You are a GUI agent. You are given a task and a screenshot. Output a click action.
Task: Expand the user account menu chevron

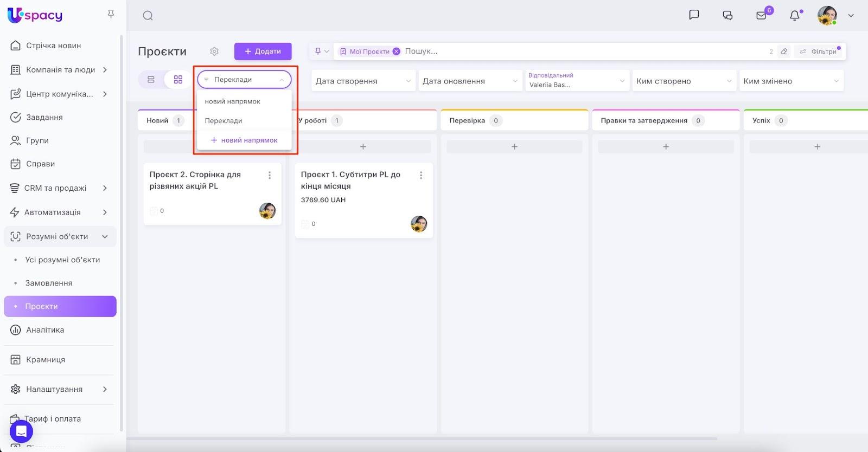tap(851, 16)
